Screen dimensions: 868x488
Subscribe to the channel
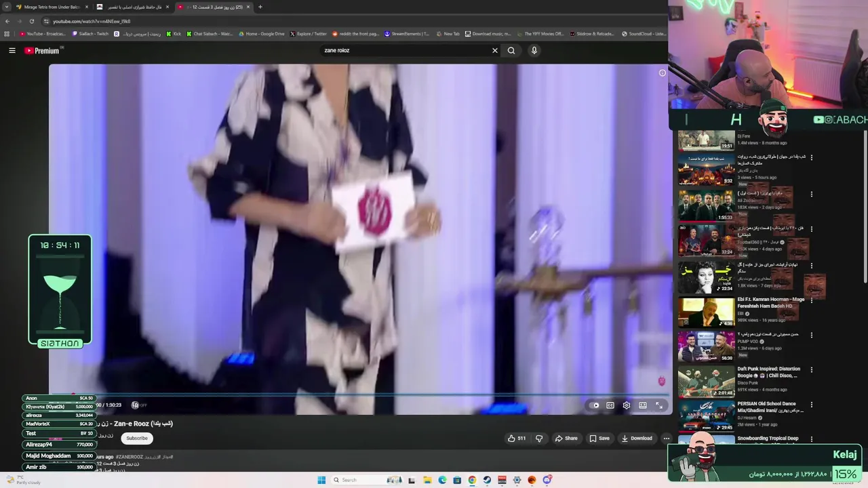[136, 438]
